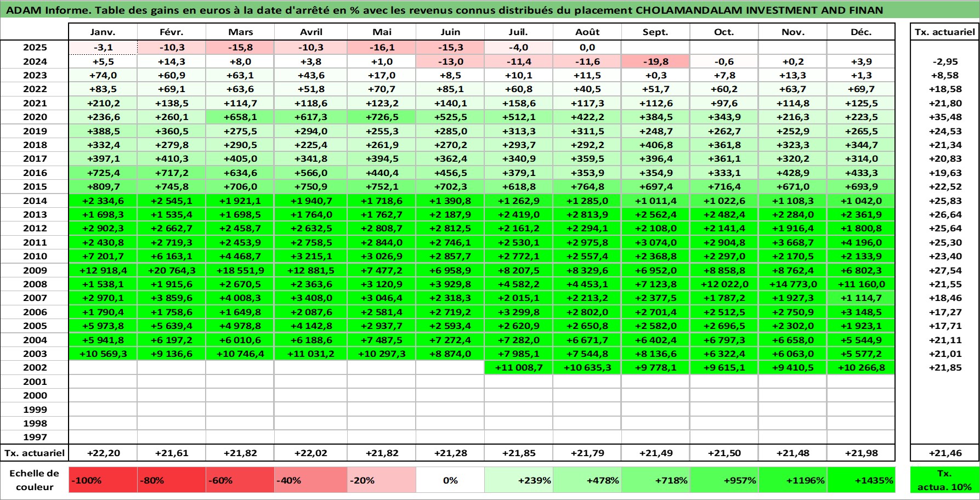Image resolution: width=980 pixels, height=500 pixels.
Task: Select cell +809,7 in January 2015
Action: [103, 186]
